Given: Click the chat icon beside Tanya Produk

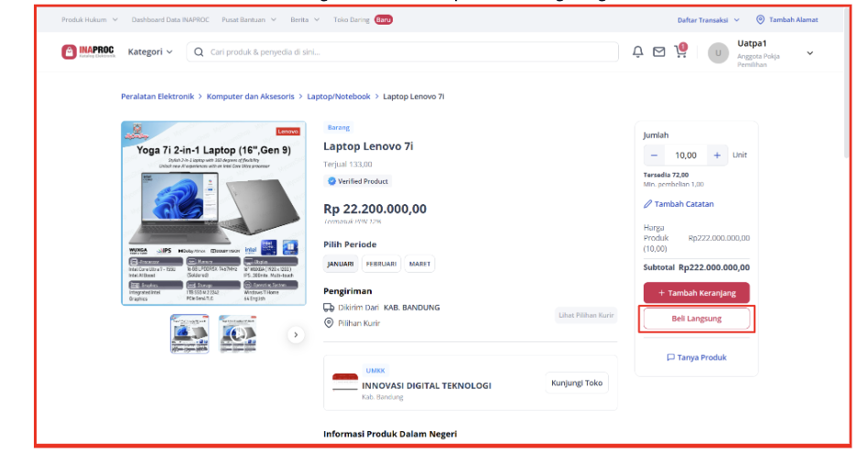Looking at the screenshot, I should coord(670,357).
